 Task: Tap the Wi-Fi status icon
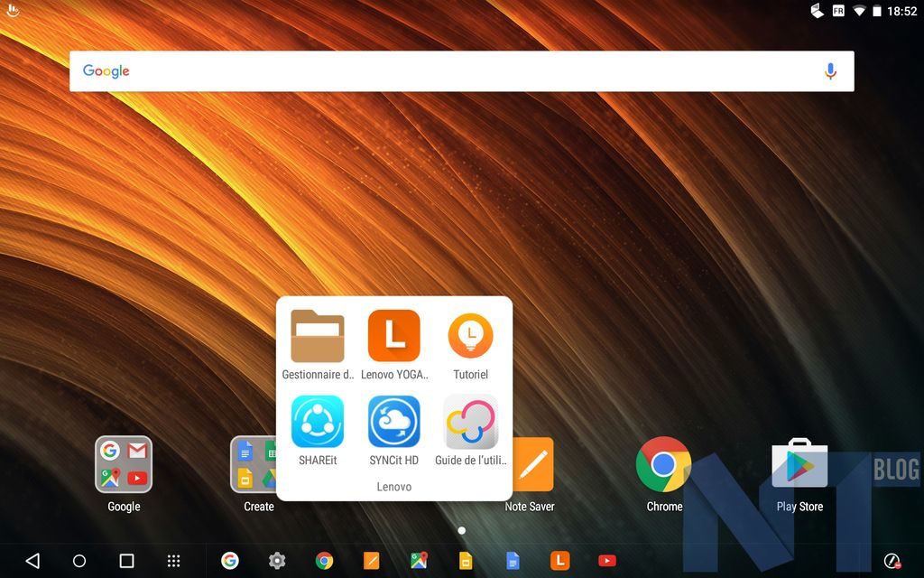[x=859, y=11]
